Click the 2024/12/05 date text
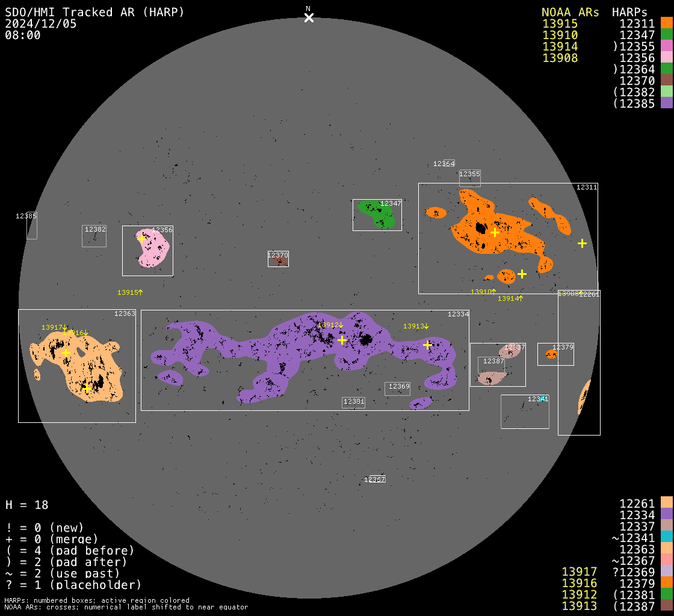Image resolution: width=674 pixels, height=616 pixels. point(40,24)
